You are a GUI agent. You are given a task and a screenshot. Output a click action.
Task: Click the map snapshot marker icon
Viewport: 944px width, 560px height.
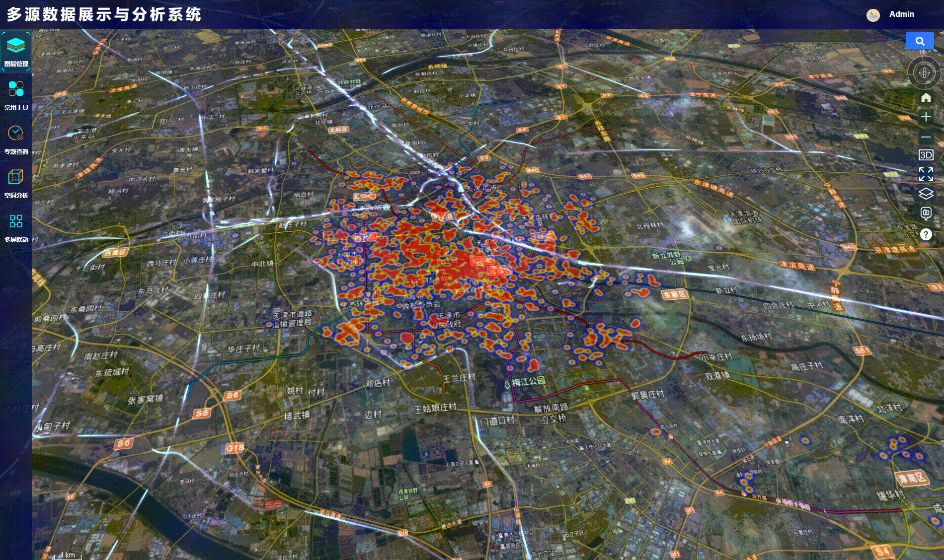(x=926, y=213)
